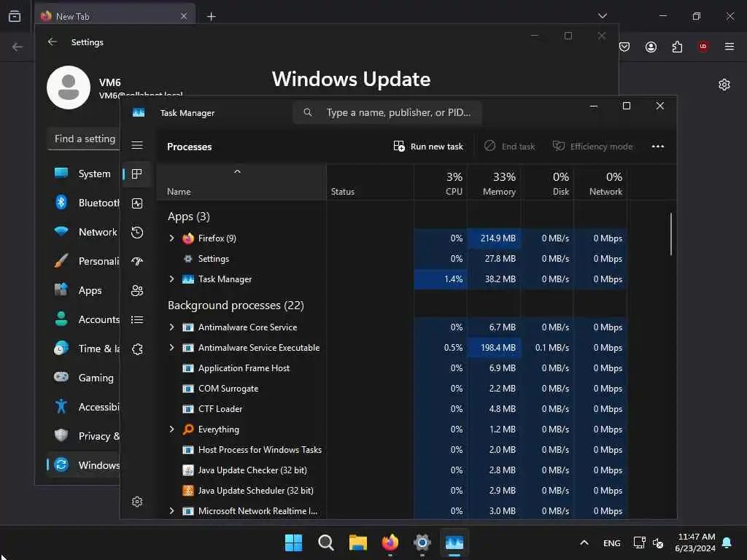Viewport: 747px width, 560px height.
Task: Show hidden icons in system tray
Action: click(x=584, y=542)
